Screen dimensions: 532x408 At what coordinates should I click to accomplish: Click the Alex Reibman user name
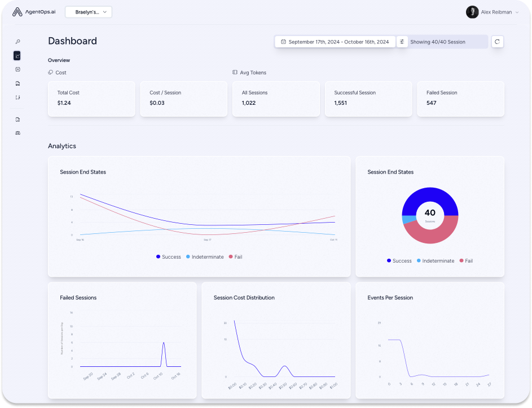pyautogui.click(x=496, y=12)
